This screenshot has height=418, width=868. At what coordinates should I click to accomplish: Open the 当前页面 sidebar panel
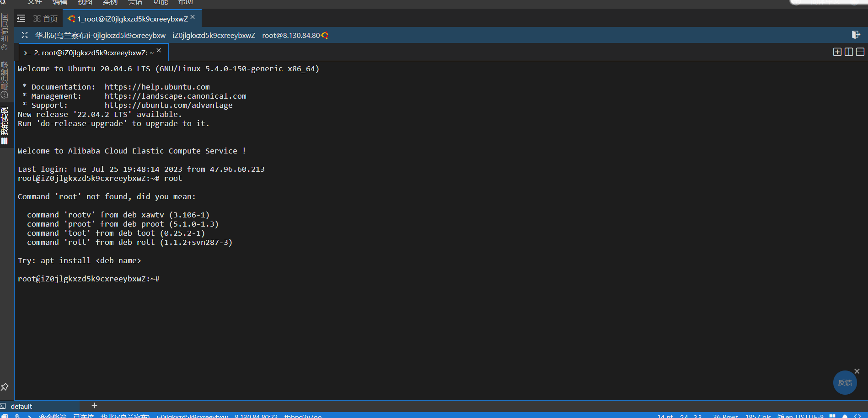point(5,32)
